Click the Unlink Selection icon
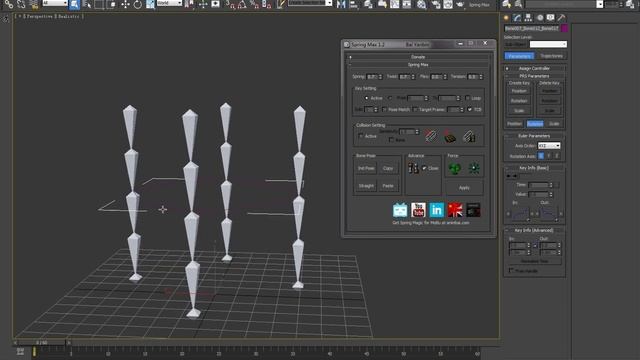The height and width of the screenshot is (360, 640). click(x=21, y=4)
